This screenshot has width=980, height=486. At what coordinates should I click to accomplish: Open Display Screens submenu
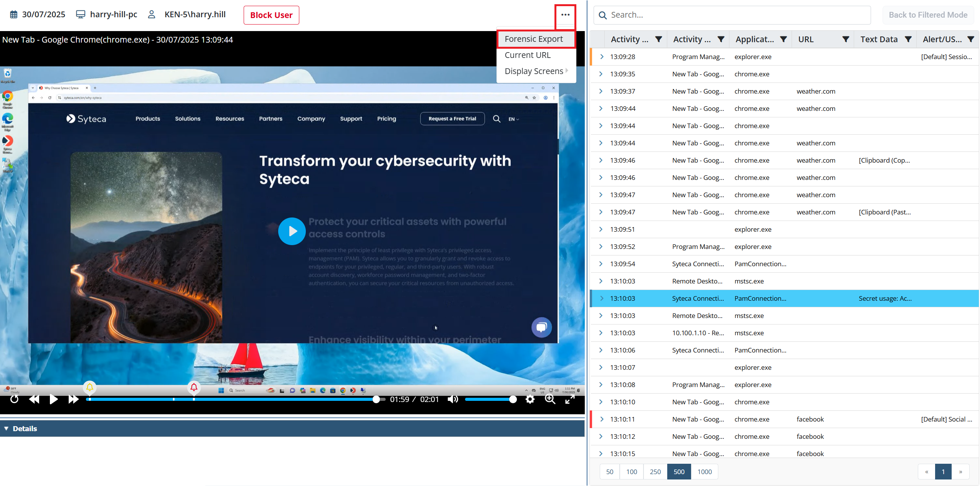point(534,71)
